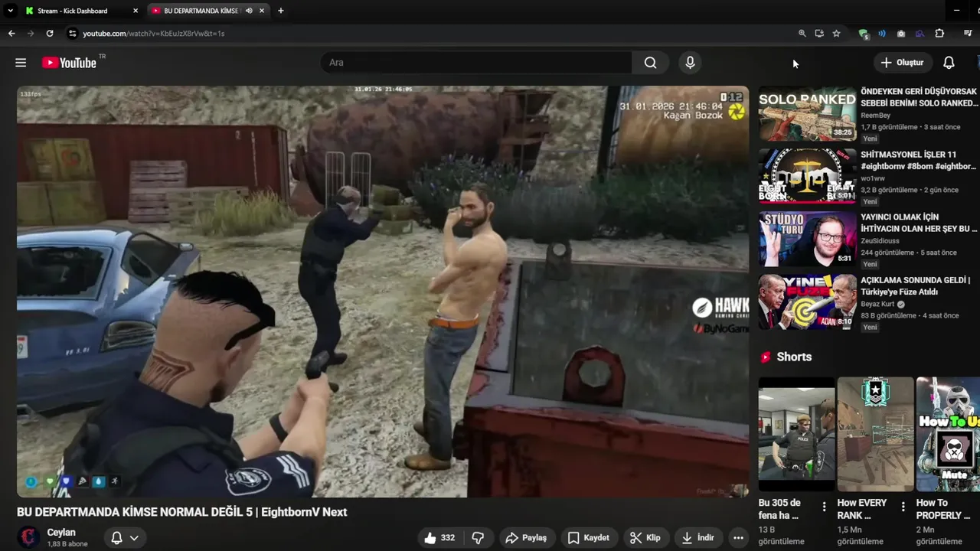Open the zoom magnifier icon in address bar

(802, 34)
